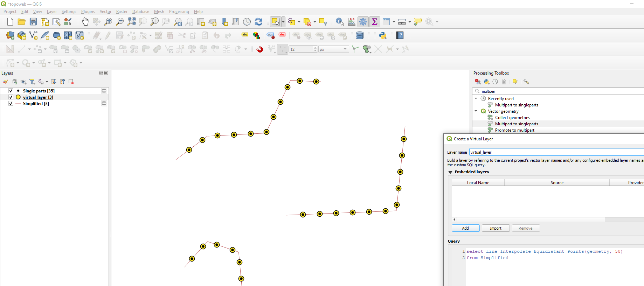This screenshot has width=644, height=286.
Task: Click Remove Layer icon in Layers panel
Action: coord(71,82)
